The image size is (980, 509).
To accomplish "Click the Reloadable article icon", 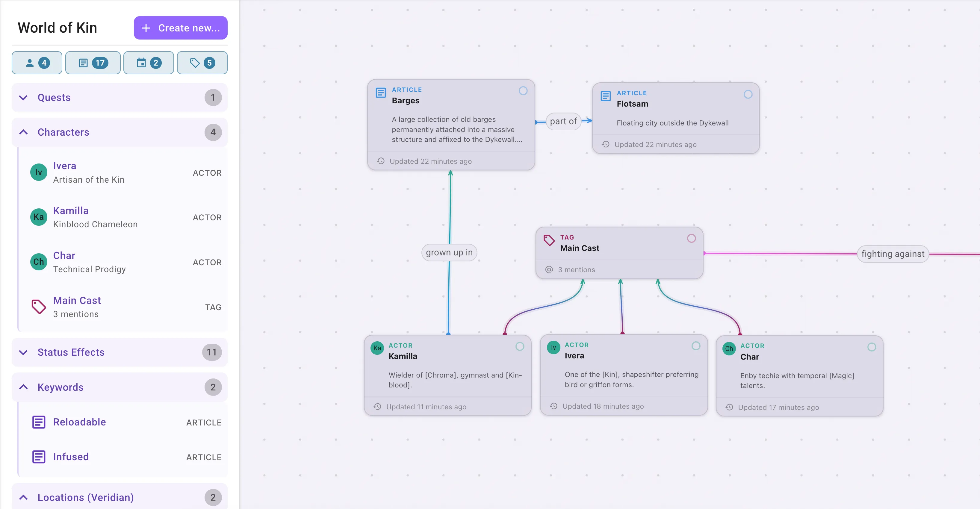I will click(x=38, y=422).
